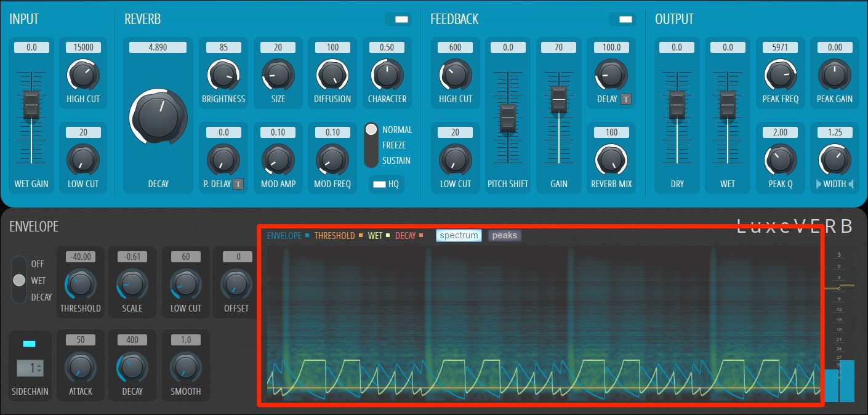The width and height of the screenshot is (868, 415).
Task: Click the PEAK FREQ knob
Action: [x=781, y=75]
